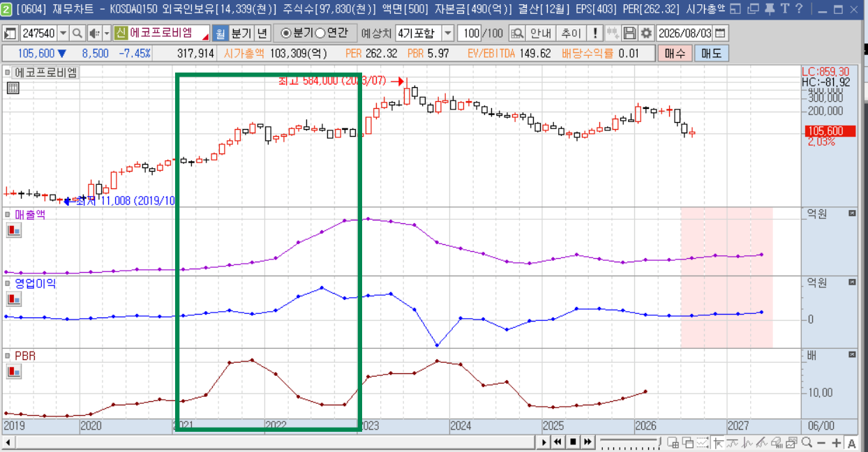Screen dimensions: 868x452
Task: Click the zoom magnifier icon in bottom toolbar
Action: [x=807, y=443]
